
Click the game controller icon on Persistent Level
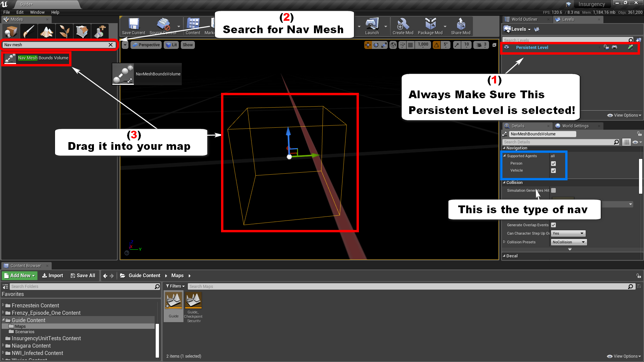(x=614, y=47)
